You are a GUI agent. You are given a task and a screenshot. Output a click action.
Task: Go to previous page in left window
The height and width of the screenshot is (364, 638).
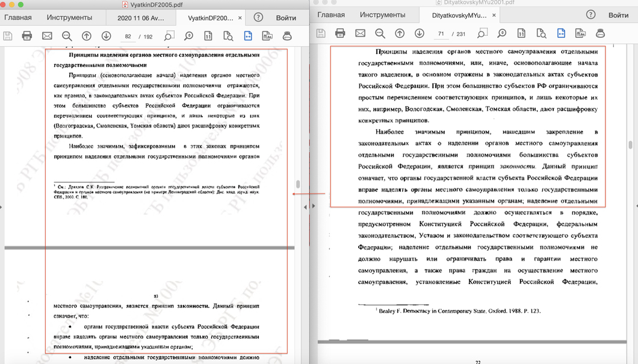coord(86,36)
